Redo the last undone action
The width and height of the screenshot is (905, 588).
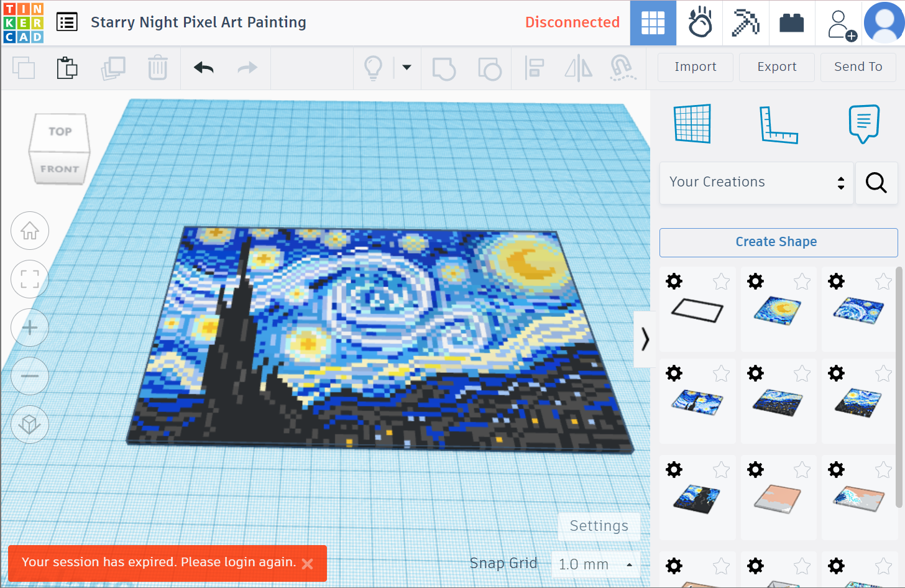coord(247,67)
